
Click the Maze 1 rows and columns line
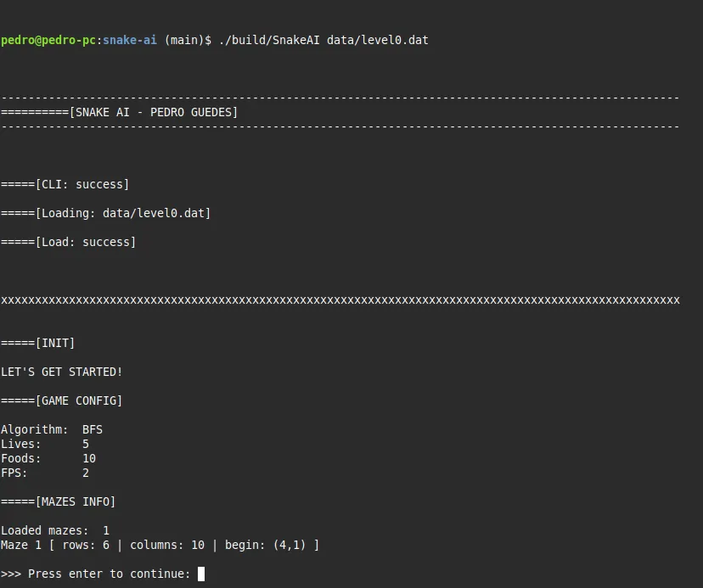pos(160,545)
